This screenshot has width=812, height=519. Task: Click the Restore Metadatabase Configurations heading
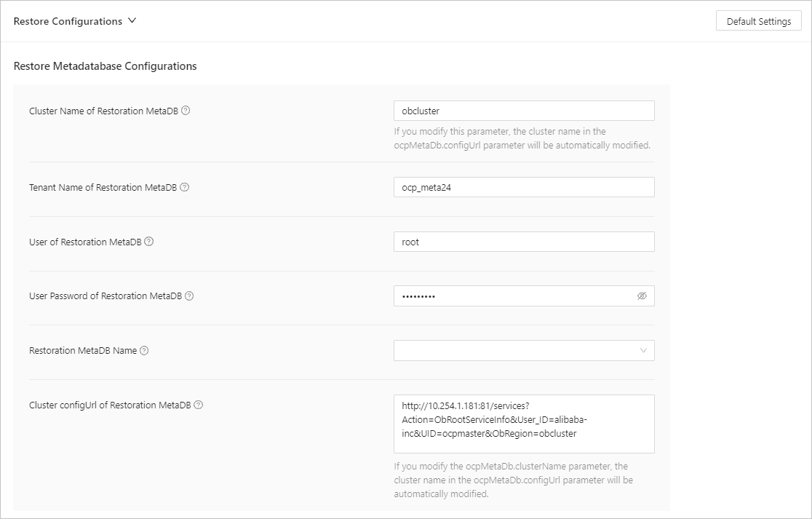click(x=106, y=66)
